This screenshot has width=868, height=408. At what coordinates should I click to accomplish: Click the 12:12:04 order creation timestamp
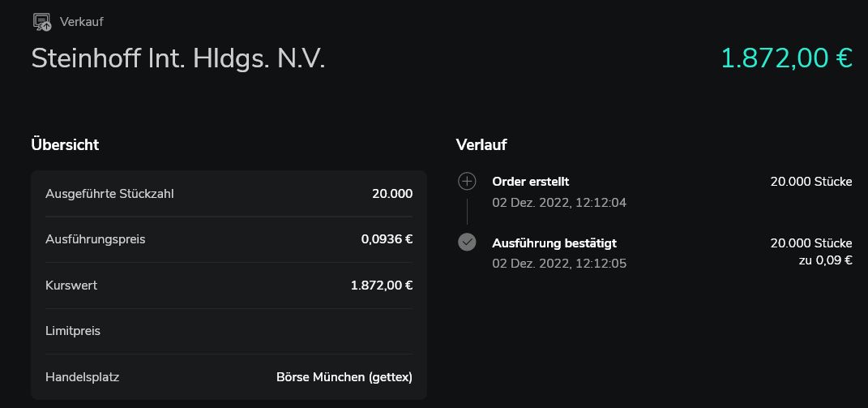[601, 203]
